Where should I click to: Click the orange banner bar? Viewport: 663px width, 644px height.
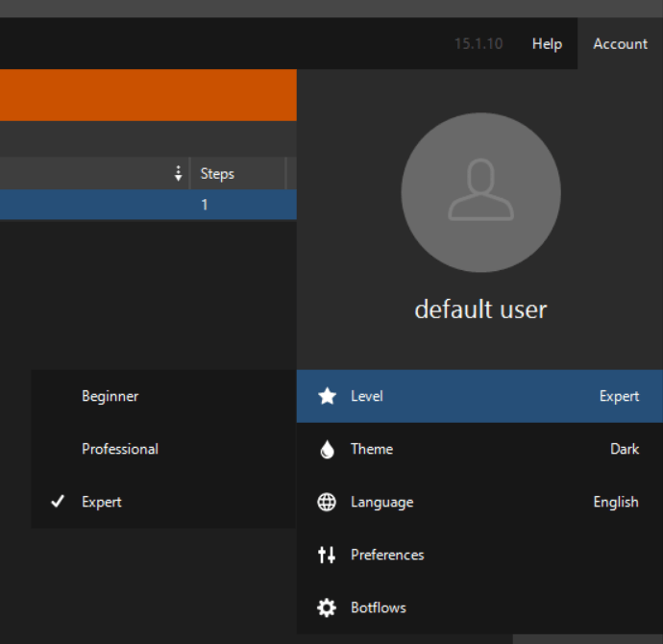[x=148, y=94]
